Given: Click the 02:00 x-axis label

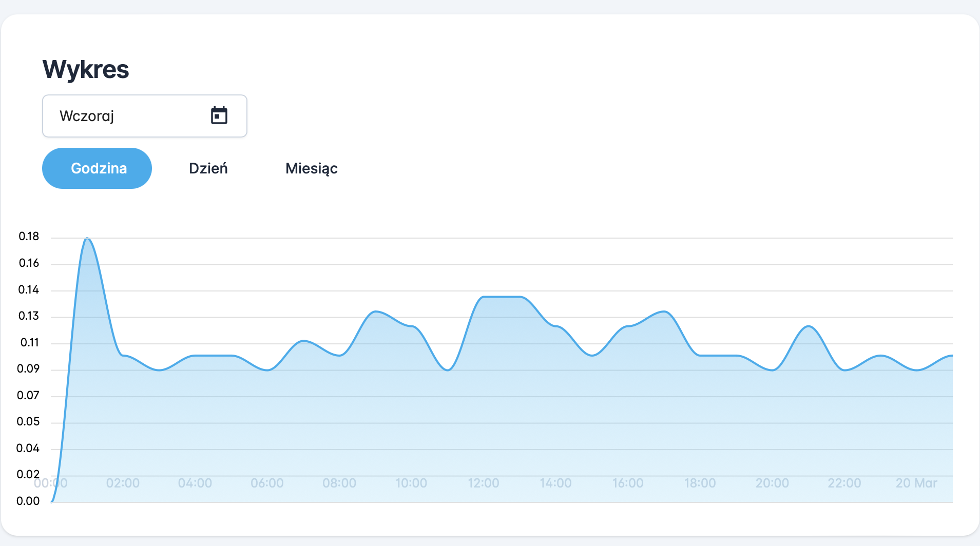Looking at the screenshot, I should (x=123, y=483).
